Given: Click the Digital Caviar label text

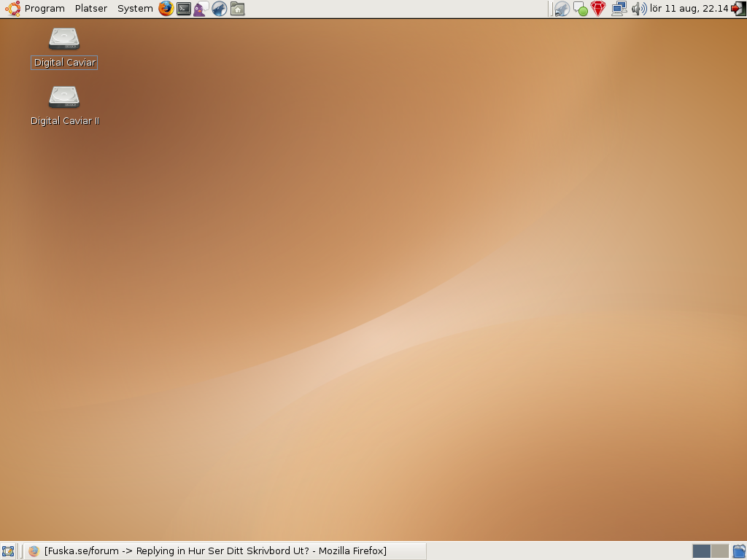Looking at the screenshot, I should coord(64,63).
